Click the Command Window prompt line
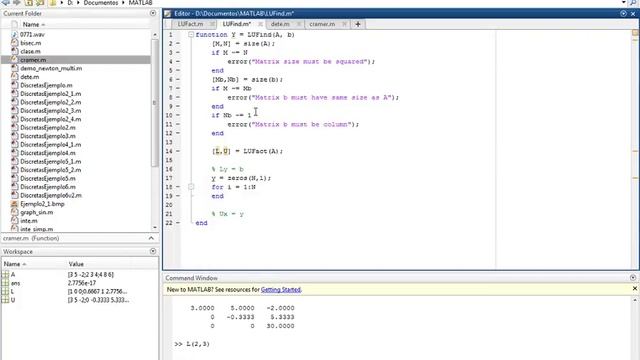Viewport: 640px width, 360px height. (x=192, y=344)
